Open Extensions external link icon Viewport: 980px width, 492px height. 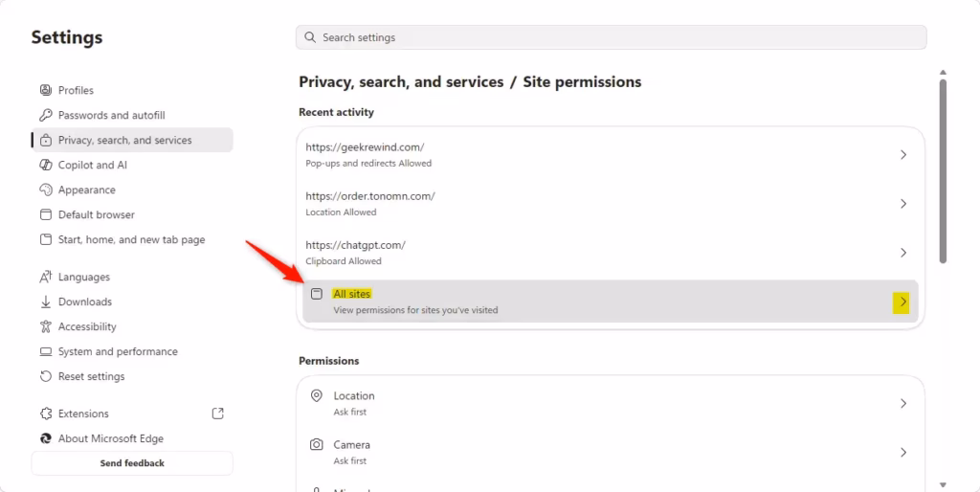[x=218, y=414]
